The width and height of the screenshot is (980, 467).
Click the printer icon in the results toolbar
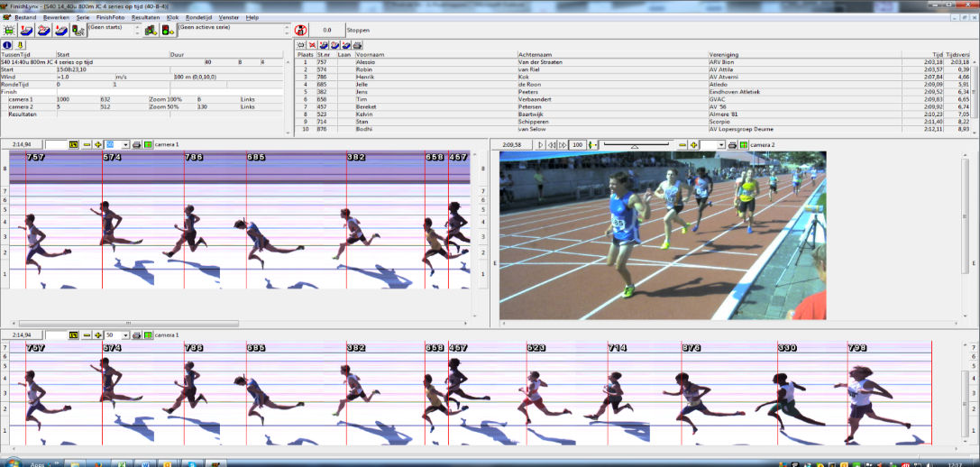(x=357, y=45)
